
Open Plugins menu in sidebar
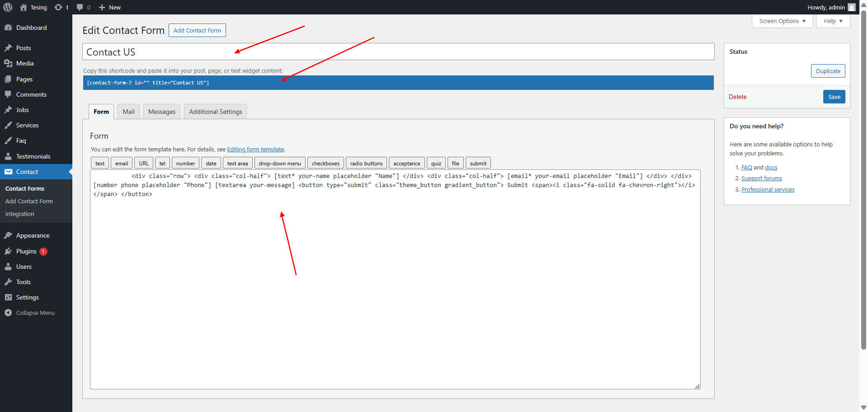coord(26,251)
